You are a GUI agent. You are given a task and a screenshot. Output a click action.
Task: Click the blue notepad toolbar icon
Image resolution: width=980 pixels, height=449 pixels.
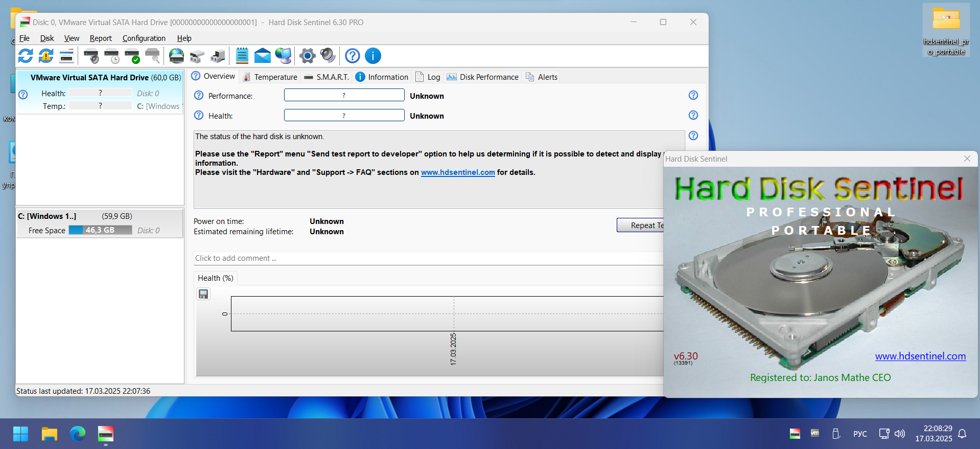click(x=242, y=56)
